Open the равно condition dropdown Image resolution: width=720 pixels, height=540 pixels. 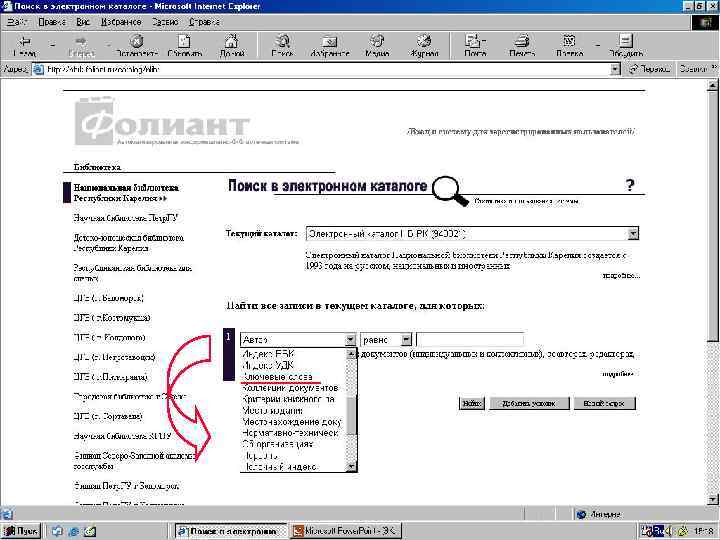406,340
